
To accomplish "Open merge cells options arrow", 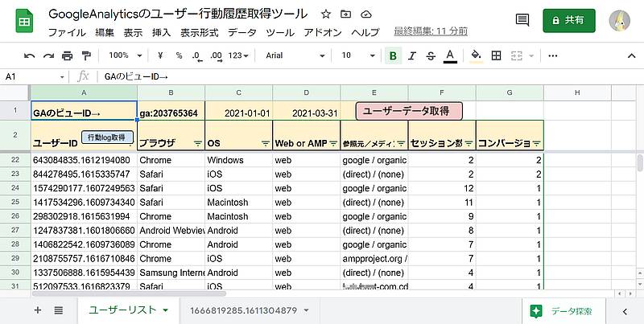I will tap(531, 55).
